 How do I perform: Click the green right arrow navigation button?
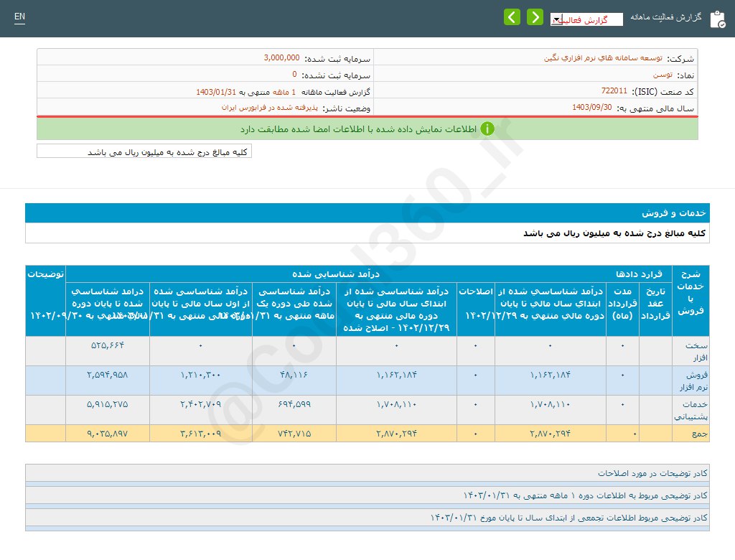pyautogui.click(x=535, y=17)
